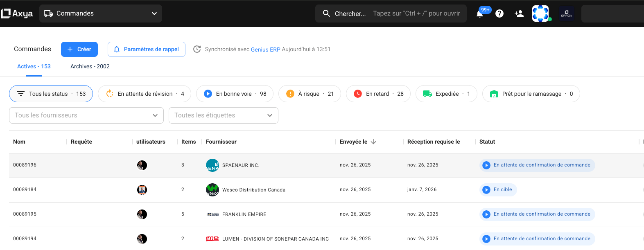Click the add user icon
644x250 pixels.
(x=519, y=14)
